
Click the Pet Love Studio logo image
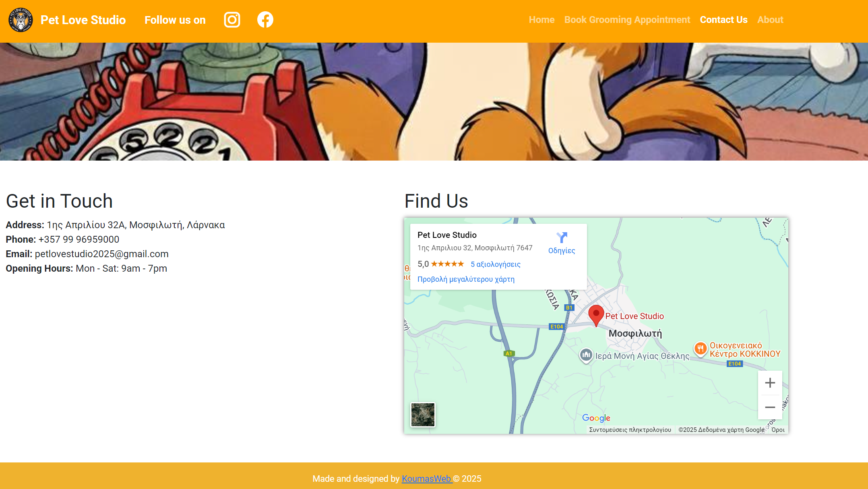click(x=21, y=20)
